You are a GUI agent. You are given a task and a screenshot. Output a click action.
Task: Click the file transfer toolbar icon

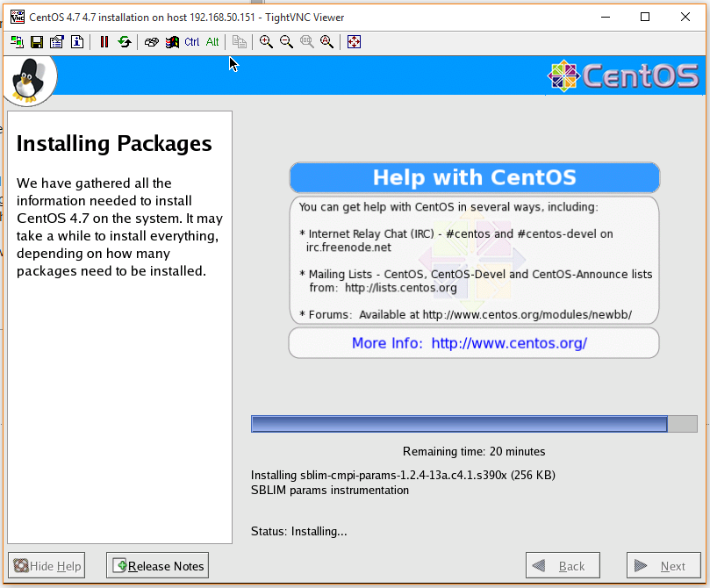coord(239,42)
